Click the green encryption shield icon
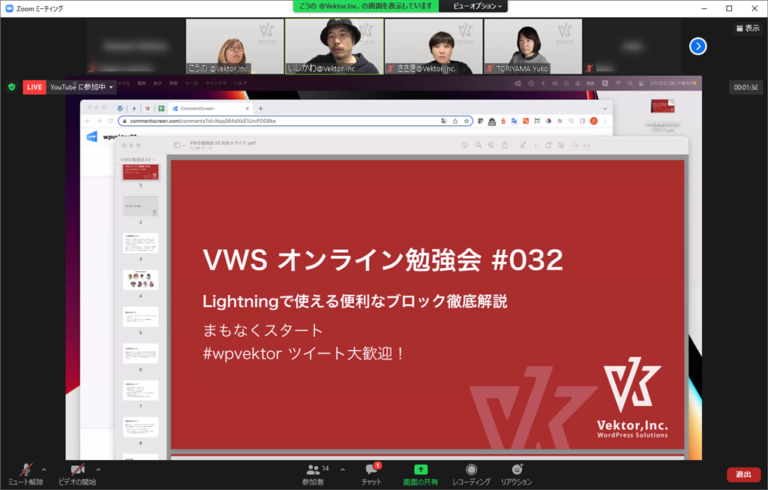 click(x=12, y=87)
